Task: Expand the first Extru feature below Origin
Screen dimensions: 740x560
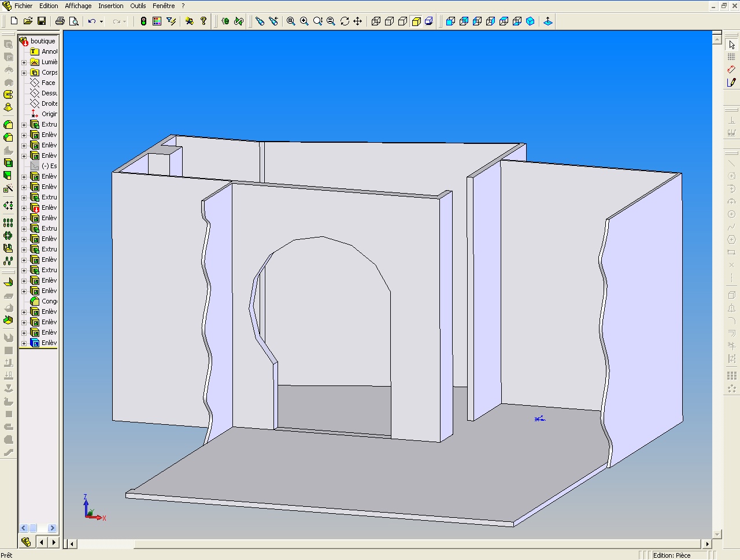Action: (x=24, y=124)
